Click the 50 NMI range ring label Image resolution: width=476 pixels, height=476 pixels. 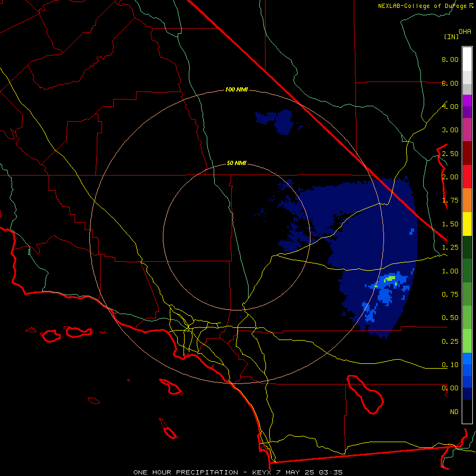click(236, 163)
